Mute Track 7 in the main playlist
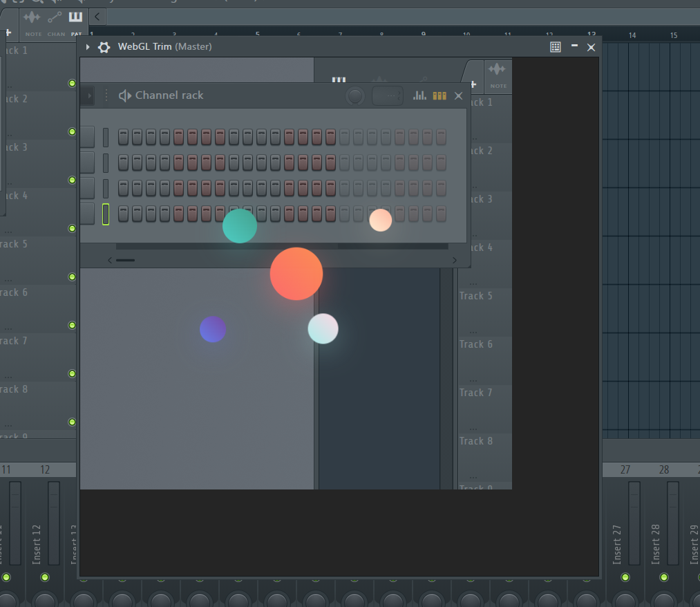 coord(72,374)
